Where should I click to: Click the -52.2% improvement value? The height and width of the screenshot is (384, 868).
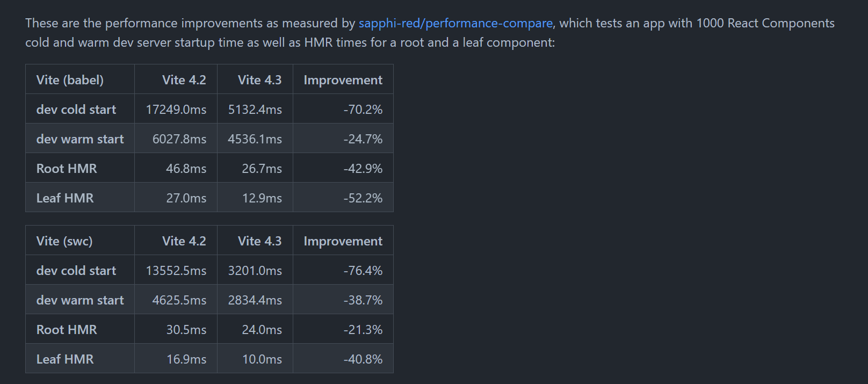click(x=363, y=198)
